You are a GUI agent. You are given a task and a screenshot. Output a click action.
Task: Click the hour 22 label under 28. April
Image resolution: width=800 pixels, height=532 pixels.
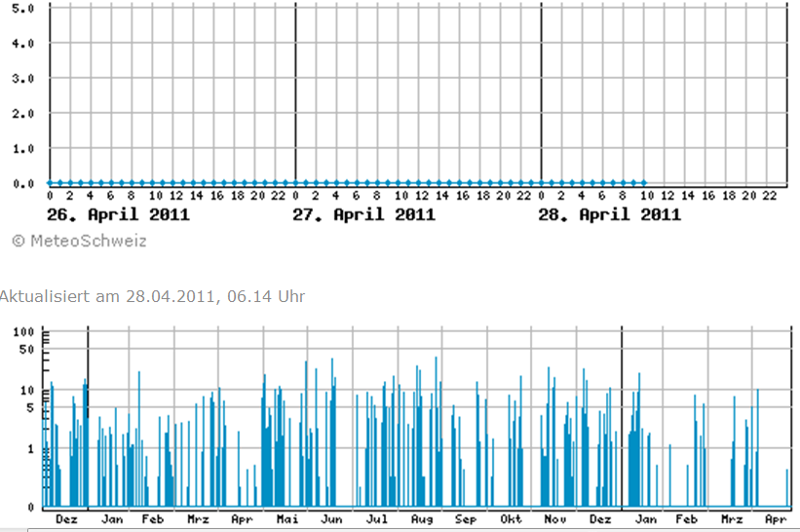[770, 196]
